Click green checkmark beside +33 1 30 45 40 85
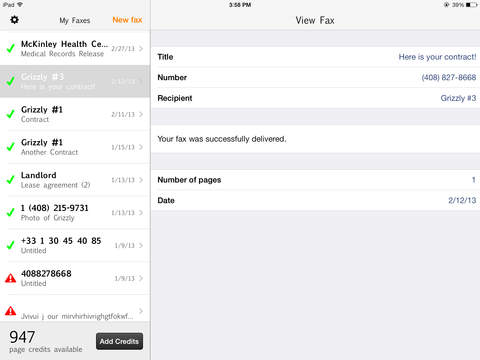 pos(11,245)
